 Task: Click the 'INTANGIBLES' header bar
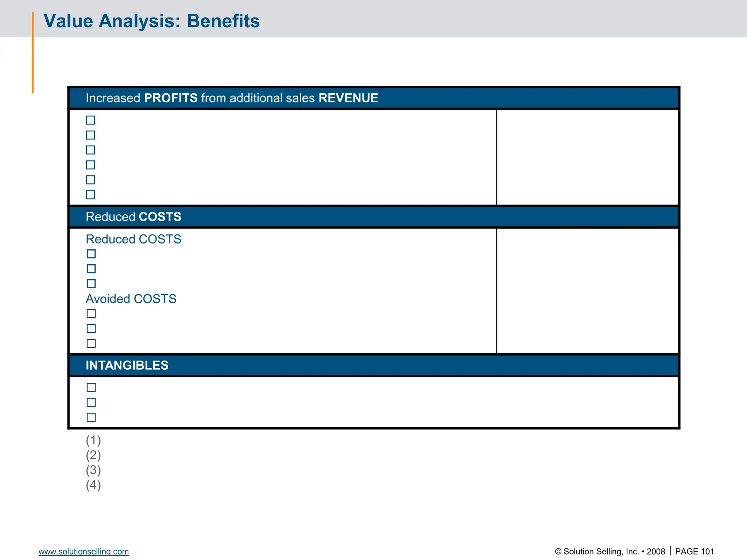(374, 365)
